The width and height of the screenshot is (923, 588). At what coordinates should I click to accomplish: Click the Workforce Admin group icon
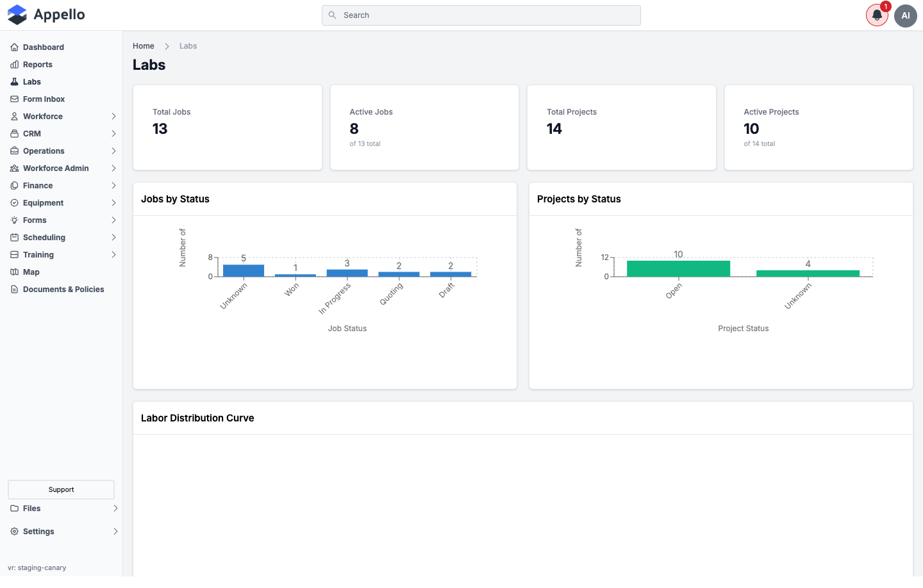[x=14, y=168]
